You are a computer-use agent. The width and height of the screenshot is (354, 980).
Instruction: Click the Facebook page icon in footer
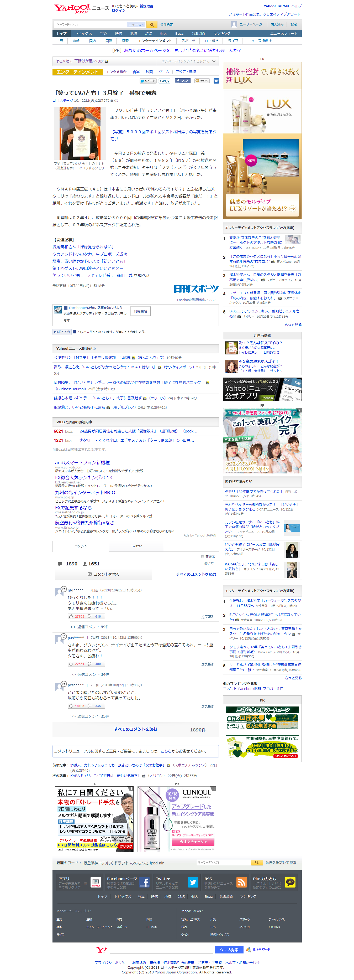tap(144, 882)
